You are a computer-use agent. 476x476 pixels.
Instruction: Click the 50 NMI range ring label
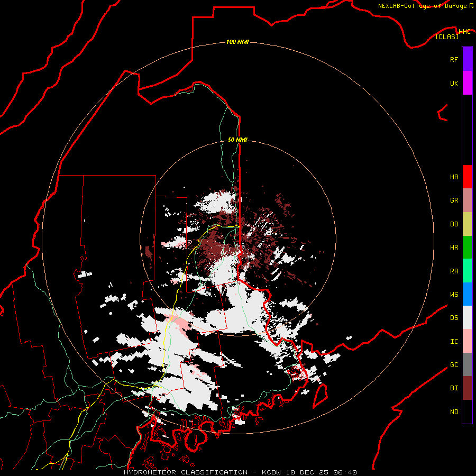(x=237, y=140)
